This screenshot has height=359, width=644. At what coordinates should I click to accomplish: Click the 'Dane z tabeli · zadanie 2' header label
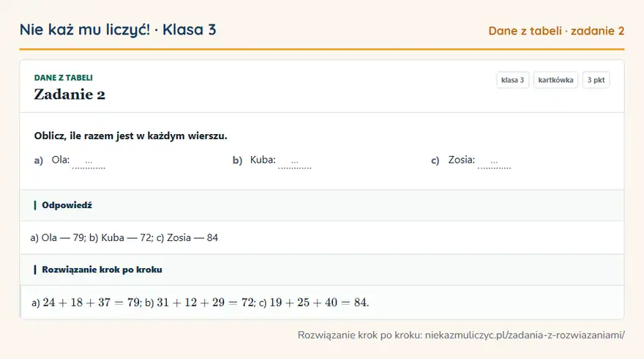556,31
